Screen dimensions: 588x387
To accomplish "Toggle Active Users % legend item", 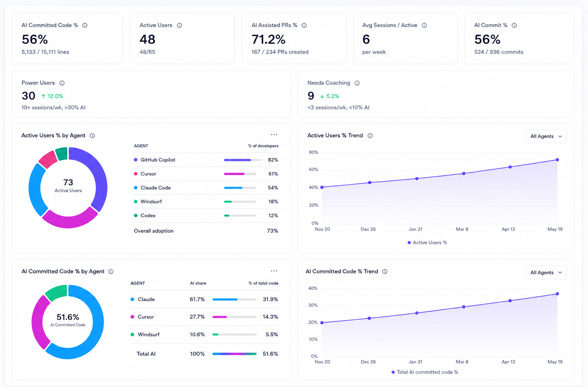I will click(x=427, y=242).
